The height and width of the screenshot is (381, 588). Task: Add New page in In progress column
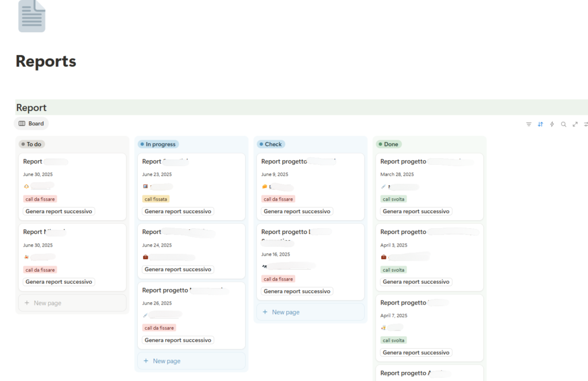[x=191, y=361]
